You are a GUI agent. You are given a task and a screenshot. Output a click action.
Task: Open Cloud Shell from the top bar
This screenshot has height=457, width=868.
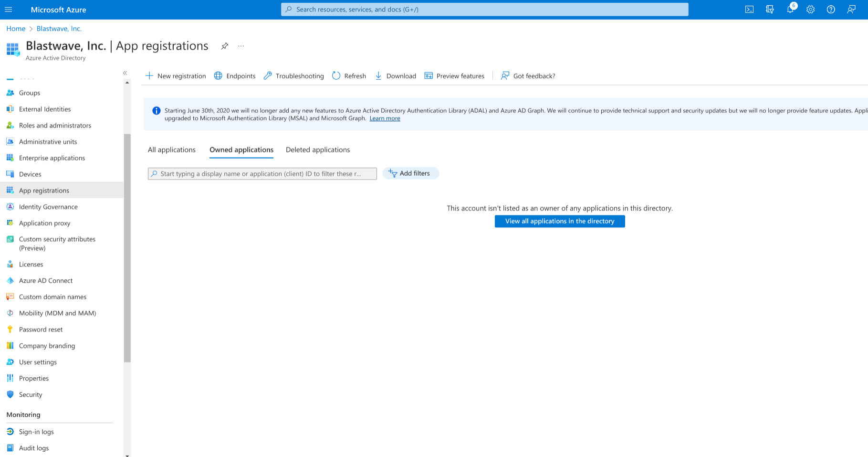(x=749, y=10)
